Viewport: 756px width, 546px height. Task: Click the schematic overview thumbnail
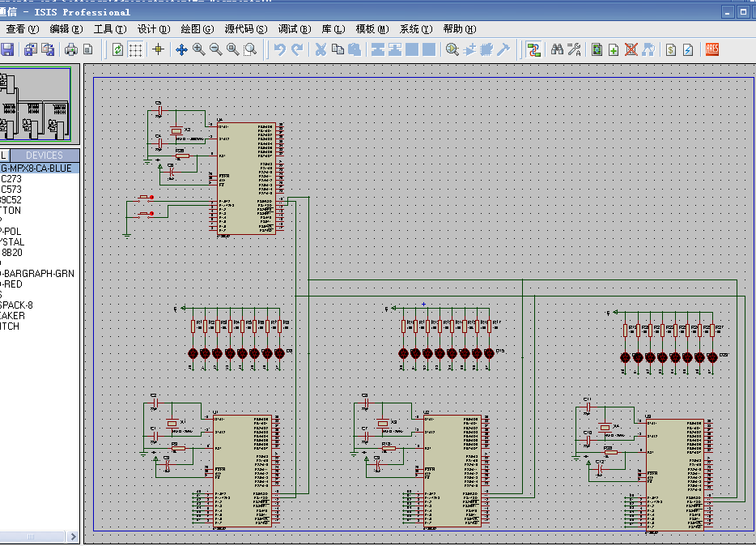pyautogui.click(x=36, y=105)
